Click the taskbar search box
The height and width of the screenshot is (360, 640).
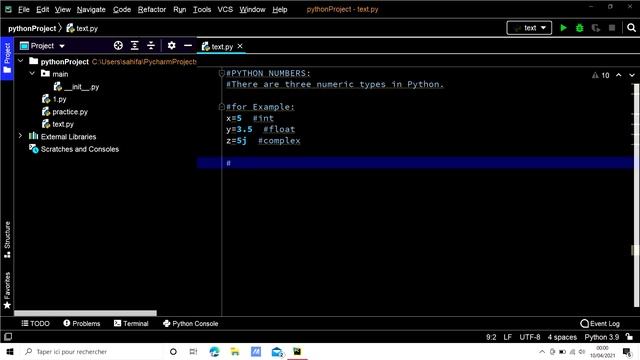click(91, 351)
